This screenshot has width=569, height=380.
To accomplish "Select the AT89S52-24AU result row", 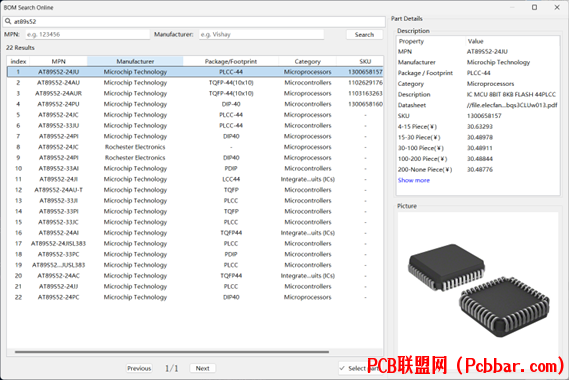I will (195, 83).
